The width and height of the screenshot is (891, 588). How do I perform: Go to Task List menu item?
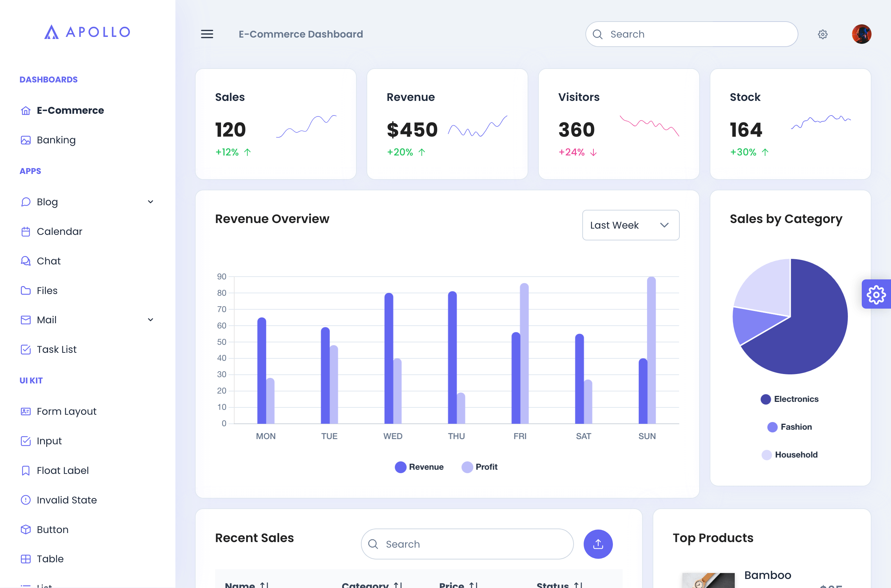coord(56,350)
